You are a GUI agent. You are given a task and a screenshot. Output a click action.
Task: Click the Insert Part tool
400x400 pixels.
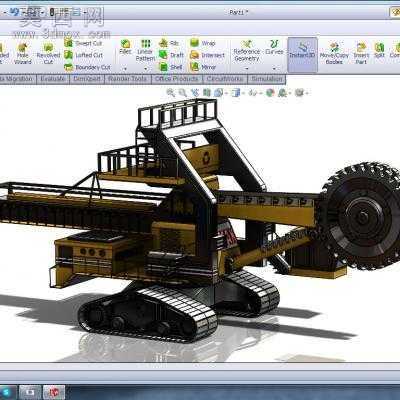(361, 53)
